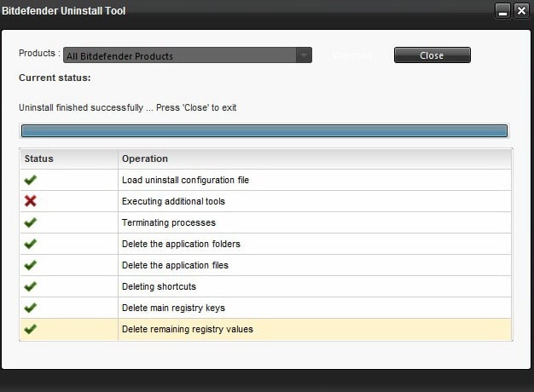The image size is (534, 392).
Task: Select 'Load uninstall configuration file' row text
Action: click(x=186, y=180)
